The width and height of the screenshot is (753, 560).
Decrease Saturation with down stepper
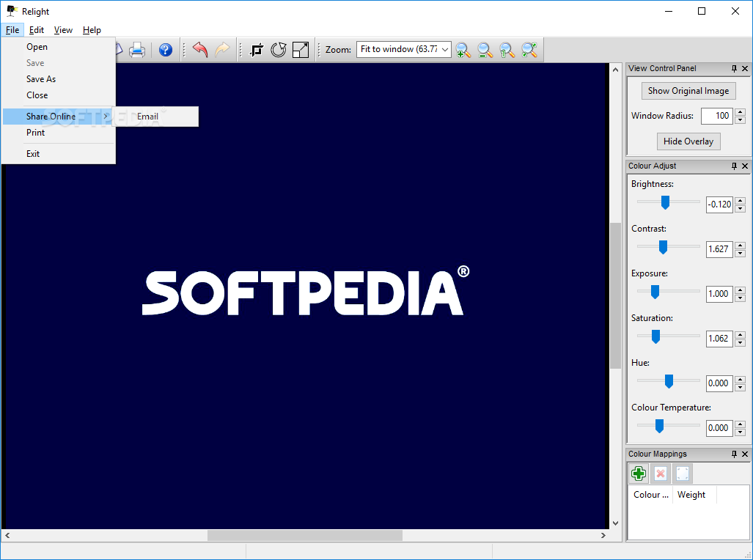pyautogui.click(x=740, y=342)
